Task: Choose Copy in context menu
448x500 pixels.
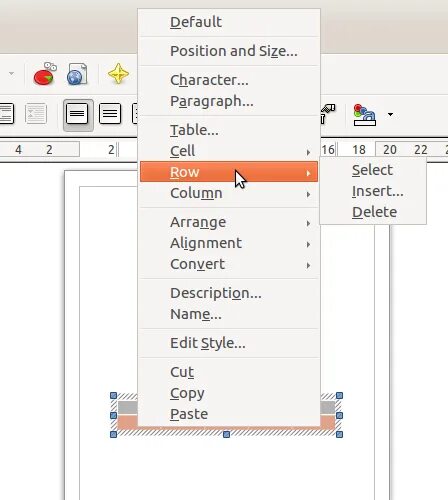Action: click(229, 393)
